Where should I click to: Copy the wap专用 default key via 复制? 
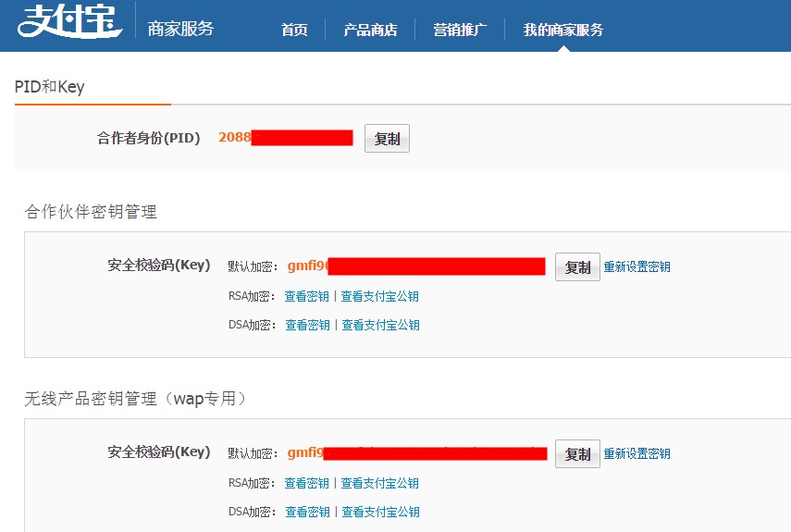tap(577, 454)
